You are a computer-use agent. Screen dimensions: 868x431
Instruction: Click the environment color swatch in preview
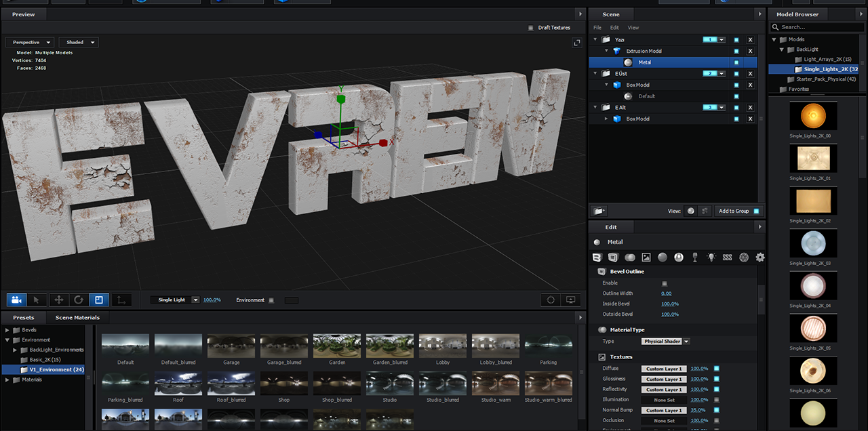pos(291,300)
